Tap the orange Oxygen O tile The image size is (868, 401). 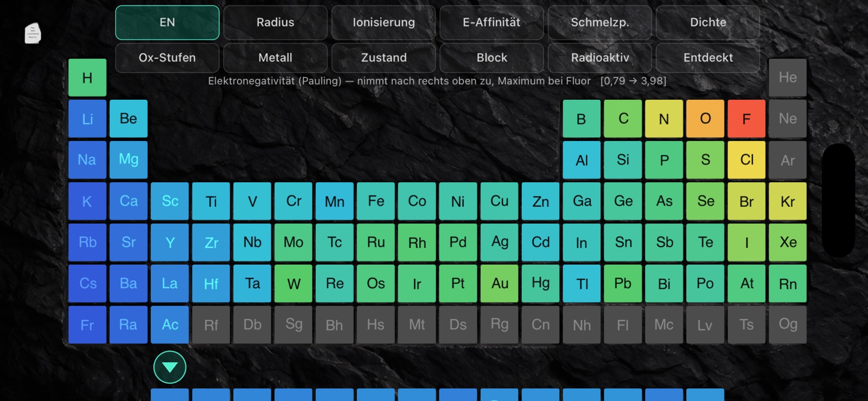point(705,119)
